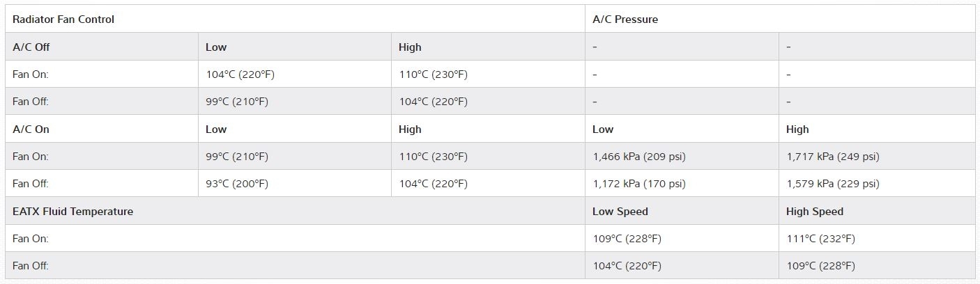Image resolution: width=980 pixels, height=284 pixels.
Task: Click the A/C On Fan On high temperature value
Action: [x=433, y=157]
